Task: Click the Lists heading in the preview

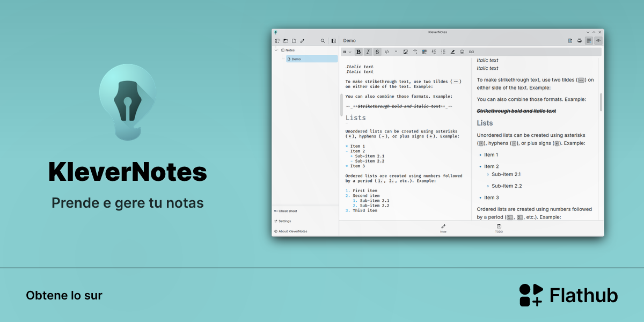Action: click(x=485, y=123)
